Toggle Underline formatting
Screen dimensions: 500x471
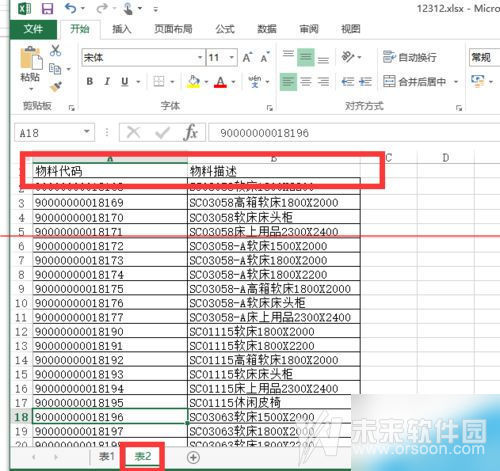(125, 81)
